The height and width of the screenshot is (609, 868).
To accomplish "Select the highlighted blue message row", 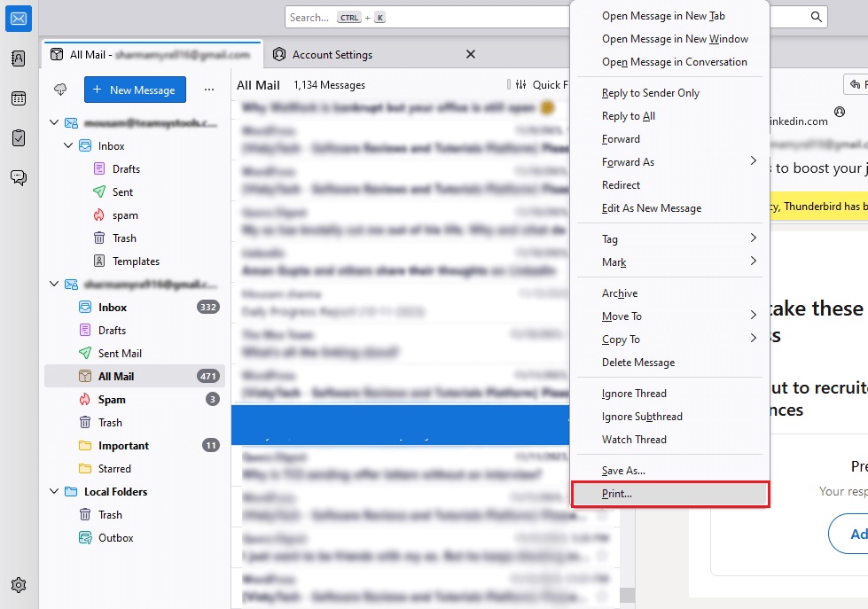I will click(x=400, y=425).
